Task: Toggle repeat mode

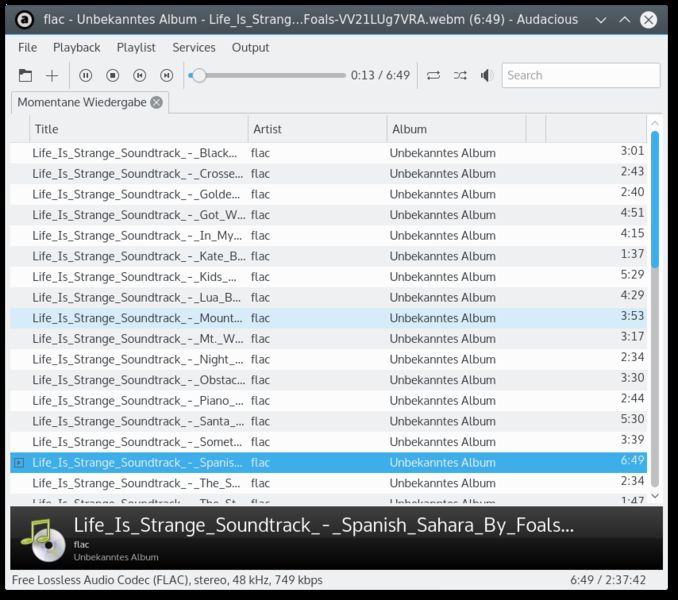Action: [433, 76]
